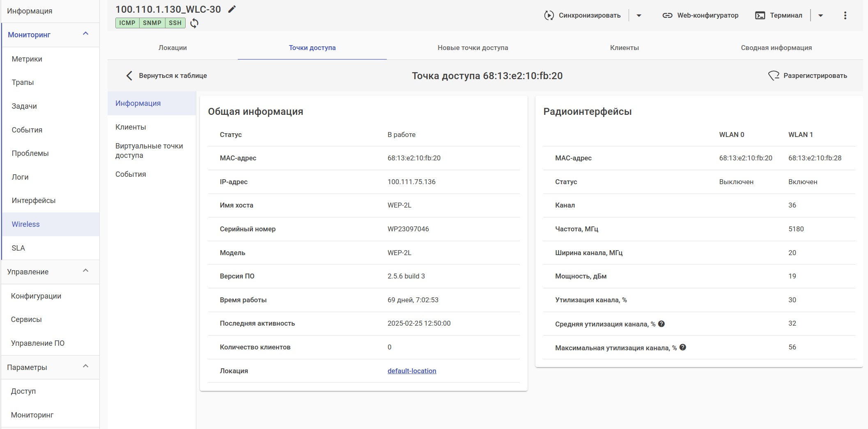The width and height of the screenshot is (868, 429).
Task: Open the Synchronize dropdown arrow
Action: pyautogui.click(x=639, y=16)
